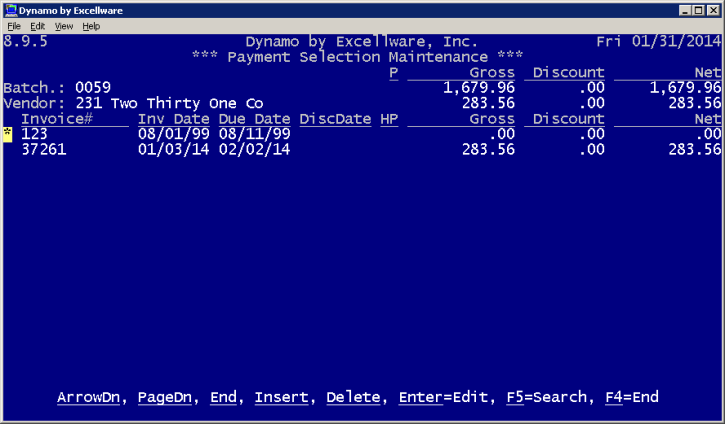Open the Help menu
725x424 pixels.
[x=91, y=26]
